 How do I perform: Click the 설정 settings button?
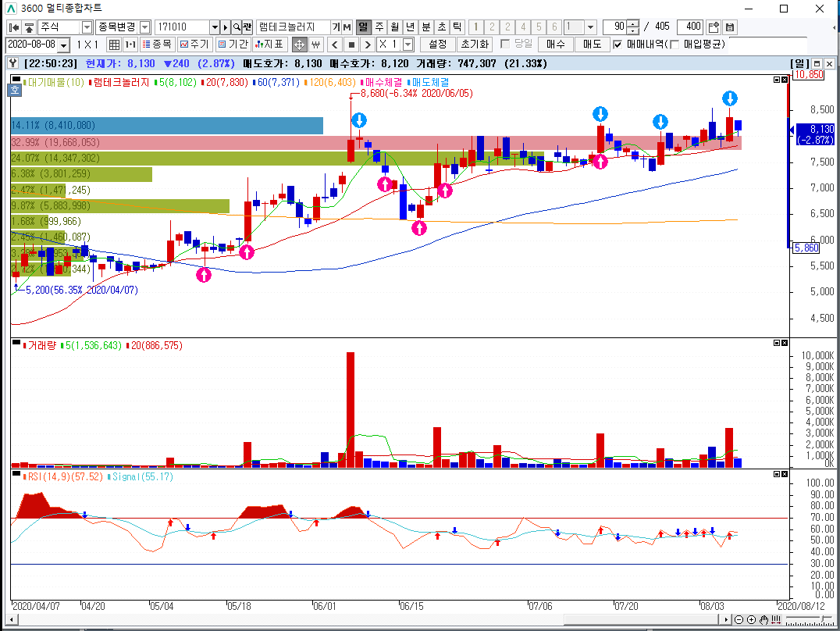(438, 45)
